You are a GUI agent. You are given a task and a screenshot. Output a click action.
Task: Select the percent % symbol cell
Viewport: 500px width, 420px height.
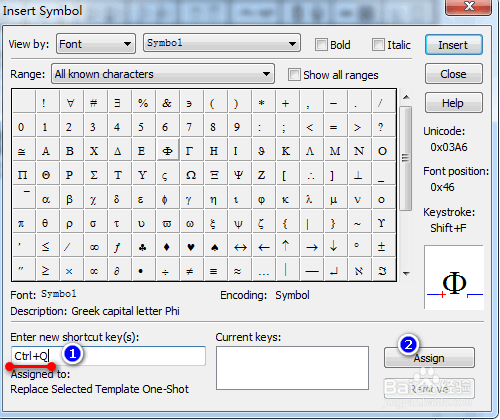pyautogui.click(x=143, y=102)
